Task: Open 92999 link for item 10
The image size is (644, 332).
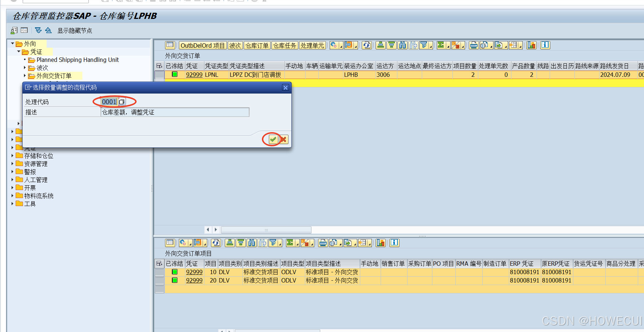Action: (x=194, y=272)
